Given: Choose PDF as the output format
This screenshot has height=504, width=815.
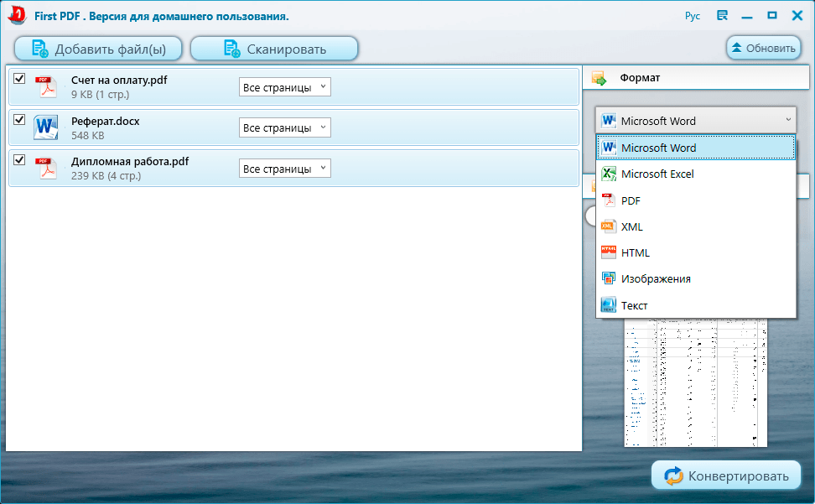Looking at the screenshot, I should pyautogui.click(x=696, y=200).
